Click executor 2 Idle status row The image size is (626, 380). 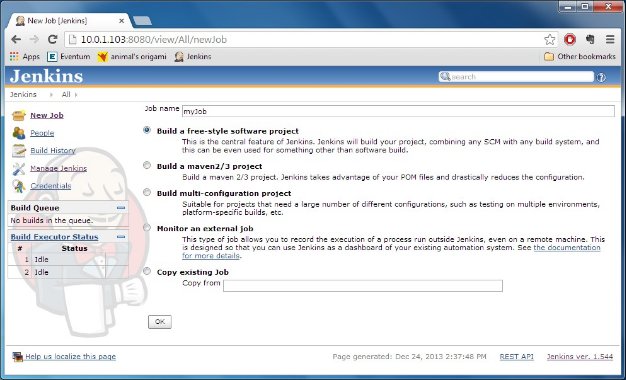point(68,272)
